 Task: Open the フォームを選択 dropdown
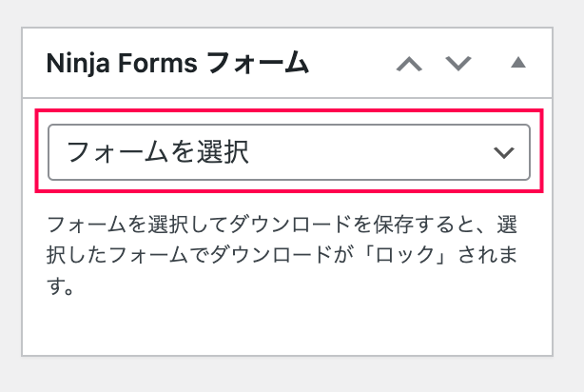(289, 152)
